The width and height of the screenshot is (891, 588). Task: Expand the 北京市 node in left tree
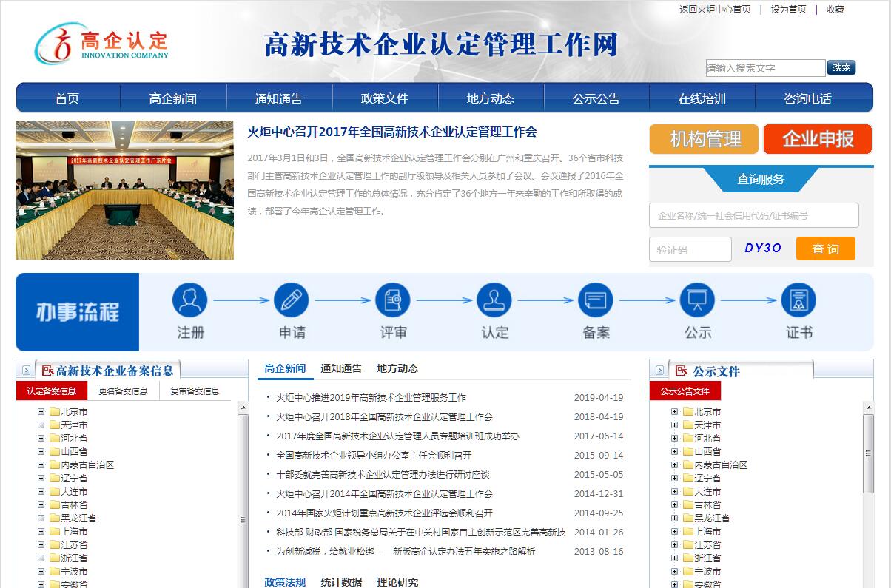[x=41, y=412]
